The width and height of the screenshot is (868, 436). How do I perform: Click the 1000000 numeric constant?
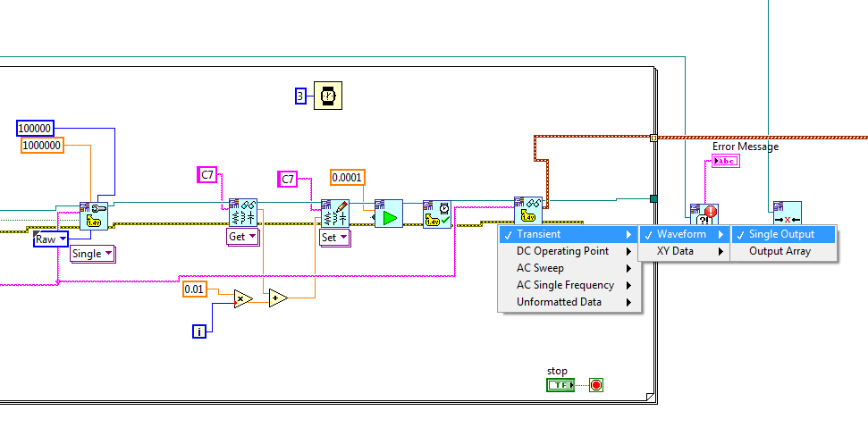[42, 146]
